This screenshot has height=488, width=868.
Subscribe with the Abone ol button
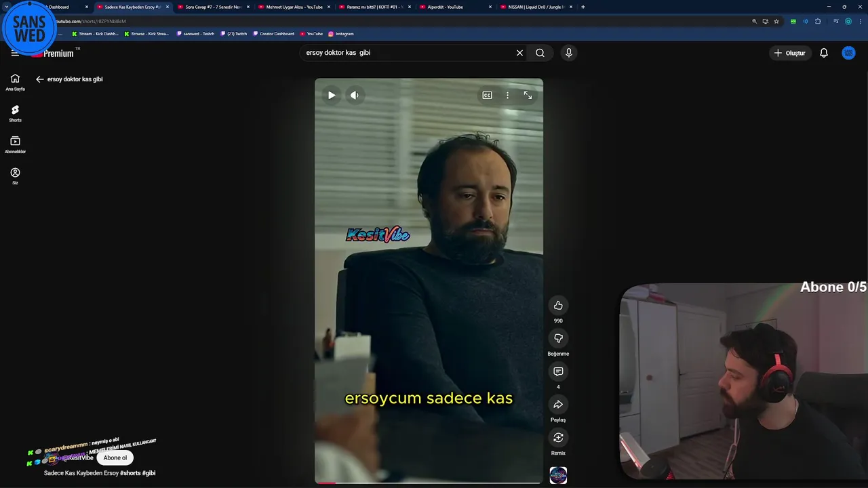pos(115,457)
